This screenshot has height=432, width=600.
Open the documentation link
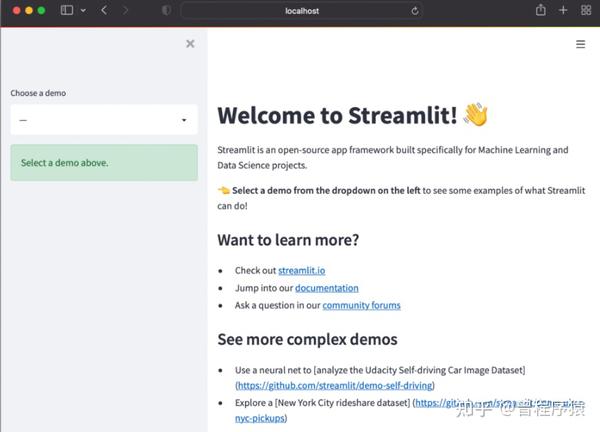coord(327,288)
